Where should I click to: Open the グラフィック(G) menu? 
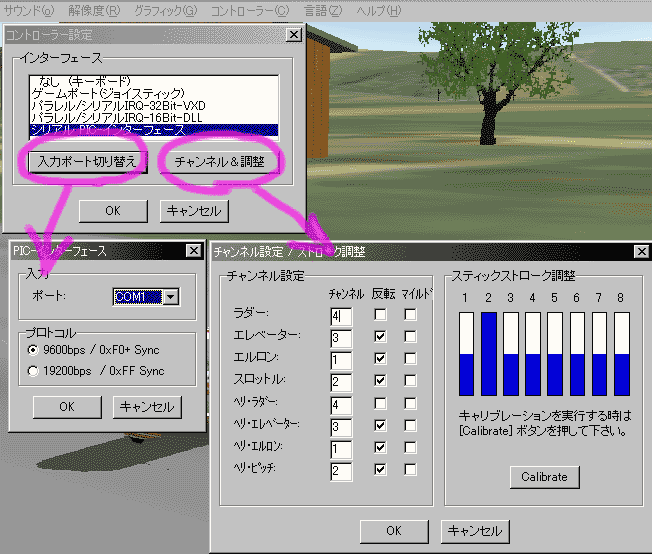coord(165,11)
